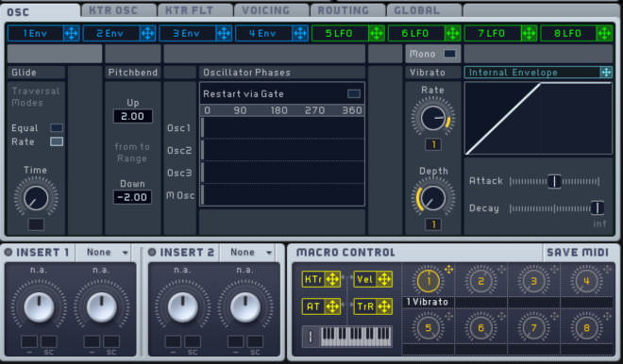Click the Osc2 phase position handle
The height and width of the screenshot is (364, 623).
[203, 150]
